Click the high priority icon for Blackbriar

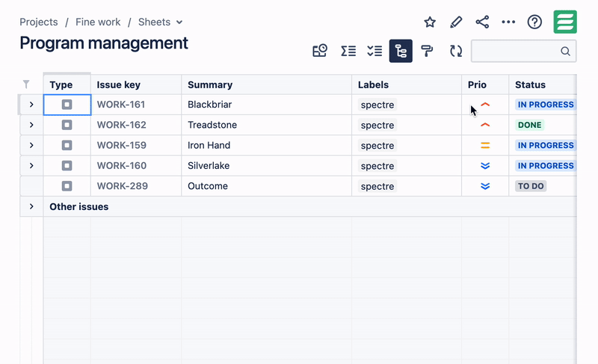coord(485,104)
